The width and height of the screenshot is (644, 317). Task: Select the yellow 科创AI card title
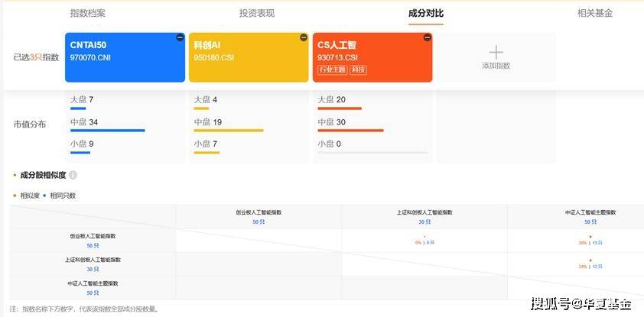(207, 45)
